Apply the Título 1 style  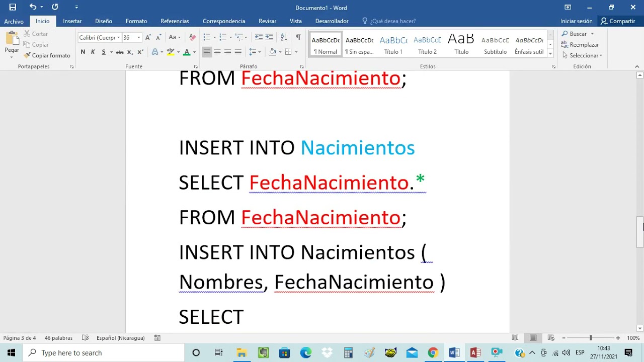(x=393, y=44)
